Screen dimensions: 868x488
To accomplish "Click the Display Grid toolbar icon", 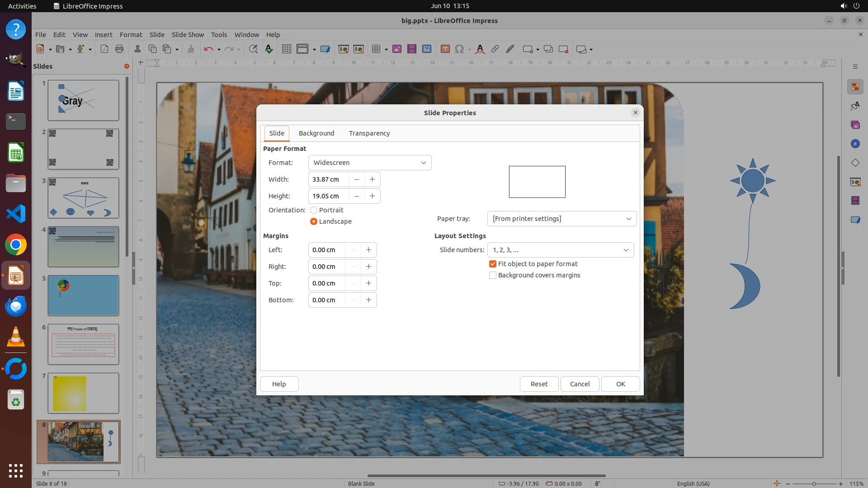I will tap(286, 49).
